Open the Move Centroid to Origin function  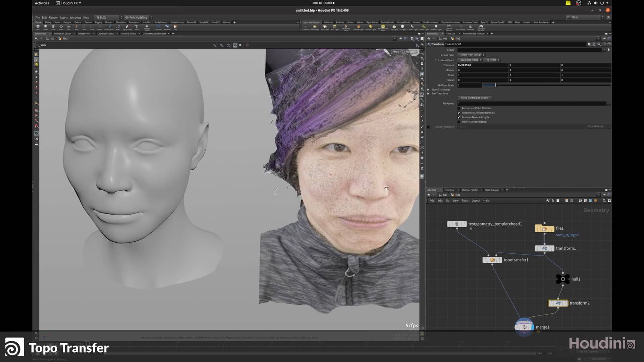click(x=474, y=98)
